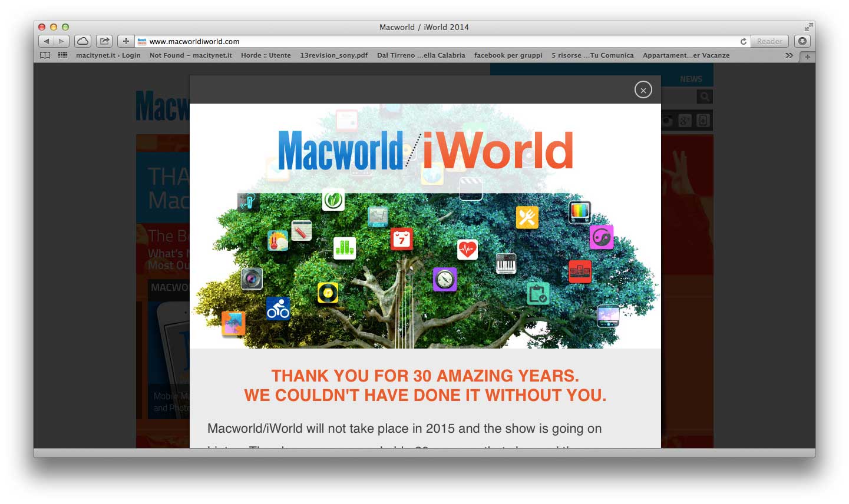Image resolution: width=849 pixels, height=504 pixels.
Task: Go forward to the next page in Safari
Action: tap(62, 41)
